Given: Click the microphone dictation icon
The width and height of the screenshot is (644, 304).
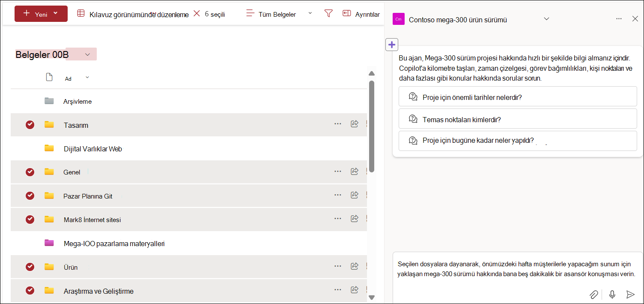Looking at the screenshot, I should pyautogui.click(x=612, y=294).
